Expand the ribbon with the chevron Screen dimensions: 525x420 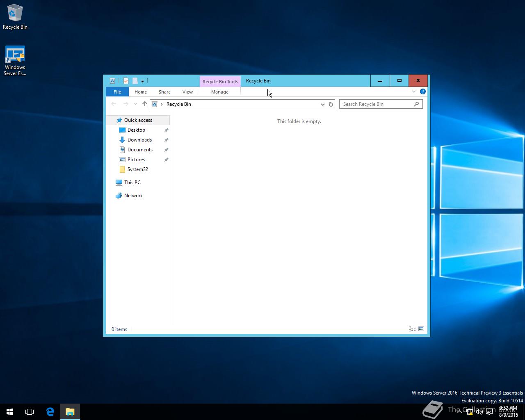point(413,91)
